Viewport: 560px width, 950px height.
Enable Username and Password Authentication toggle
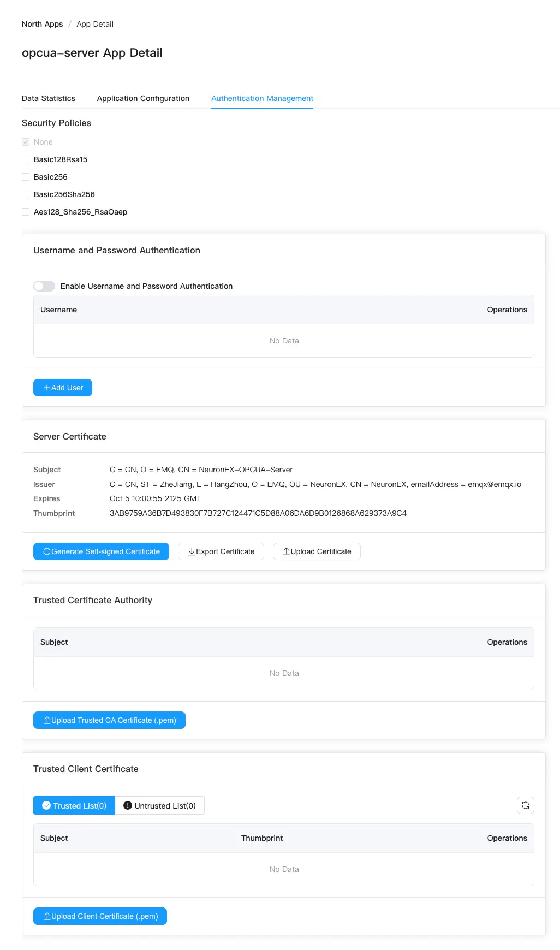tap(44, 286)
